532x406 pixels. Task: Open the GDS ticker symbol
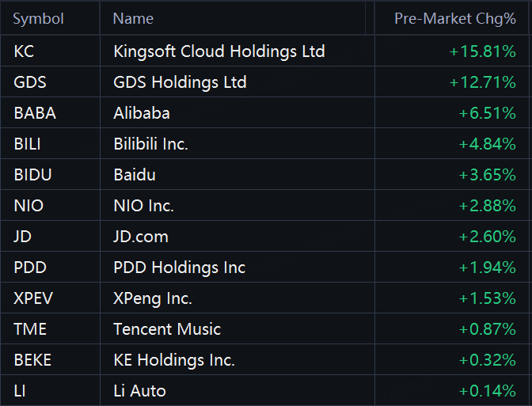29,82
